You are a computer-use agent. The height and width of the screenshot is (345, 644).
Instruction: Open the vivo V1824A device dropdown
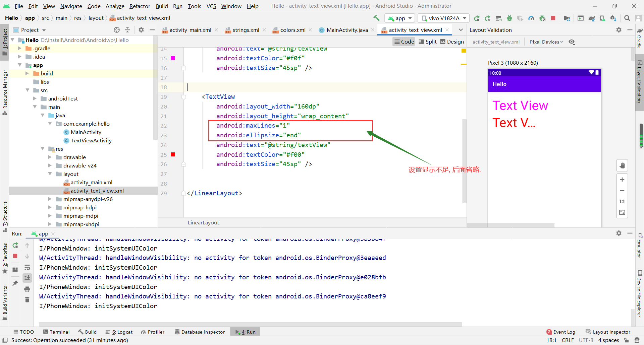click(444, 18)
